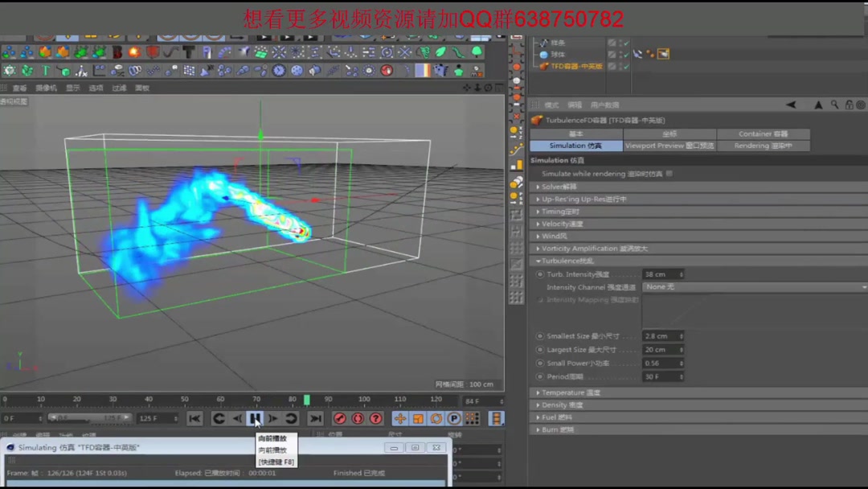Open the Intensity Channel dropdown set to None
This screenshot has width=868, height=489.
point(723,287)
